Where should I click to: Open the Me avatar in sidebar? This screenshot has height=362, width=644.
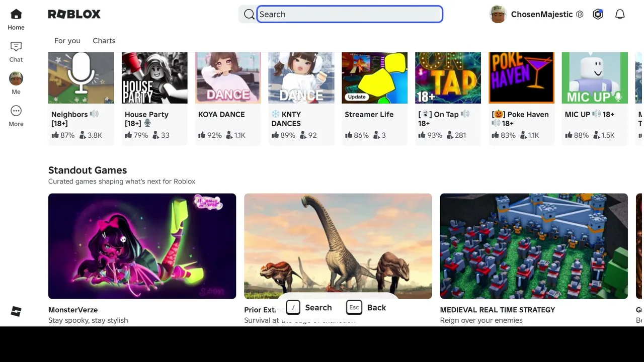point(16,78)
